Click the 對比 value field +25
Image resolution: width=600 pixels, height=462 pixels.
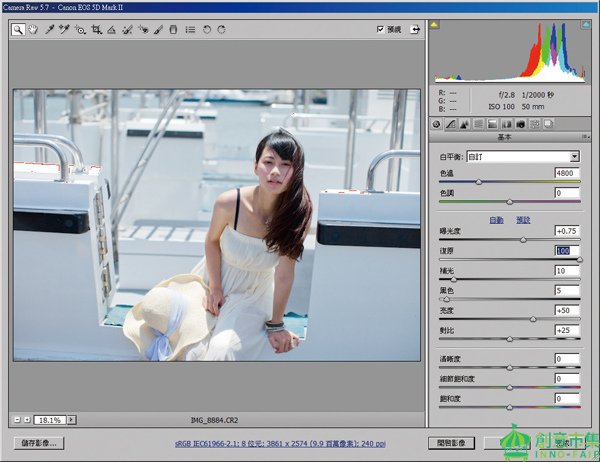tap(567, 330)
